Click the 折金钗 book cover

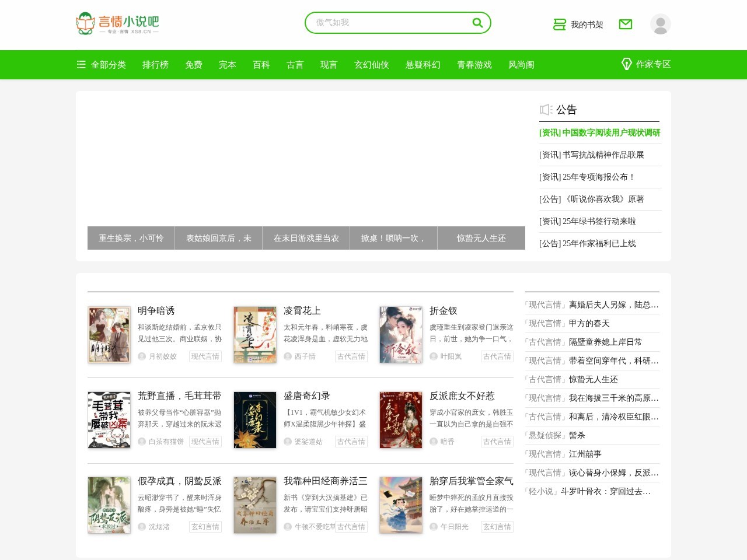[x=401, y=335]
